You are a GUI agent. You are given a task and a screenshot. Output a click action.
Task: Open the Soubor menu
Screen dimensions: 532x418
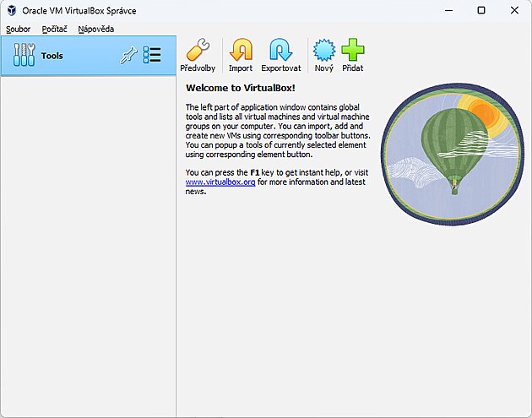pyautogui.click(x=18, y=29)
